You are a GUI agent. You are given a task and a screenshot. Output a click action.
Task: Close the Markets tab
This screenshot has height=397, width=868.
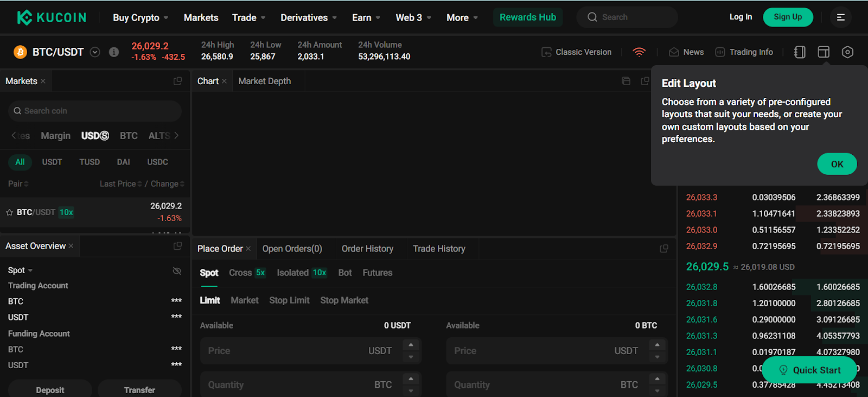click(x=43, y=81)
